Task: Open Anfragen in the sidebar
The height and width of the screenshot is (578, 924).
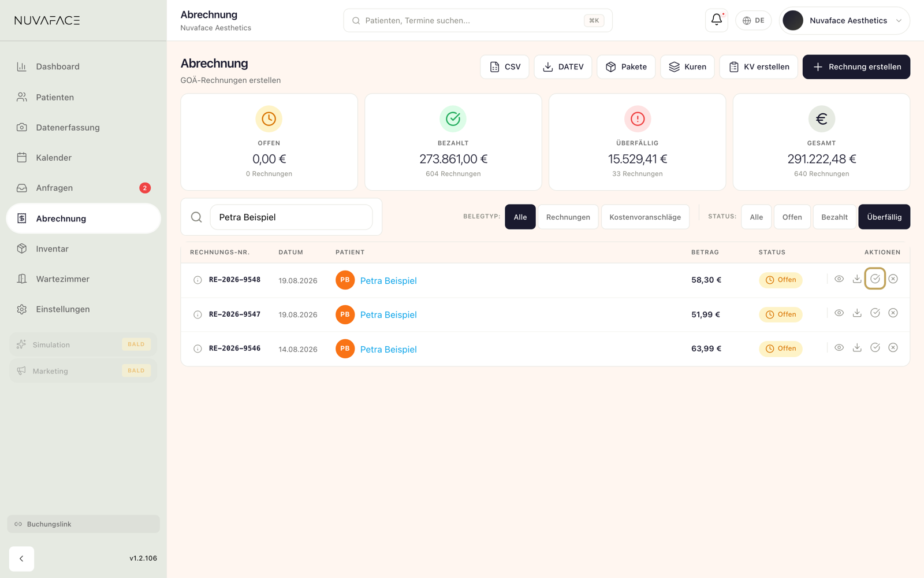Action: [x=84, y=188]
